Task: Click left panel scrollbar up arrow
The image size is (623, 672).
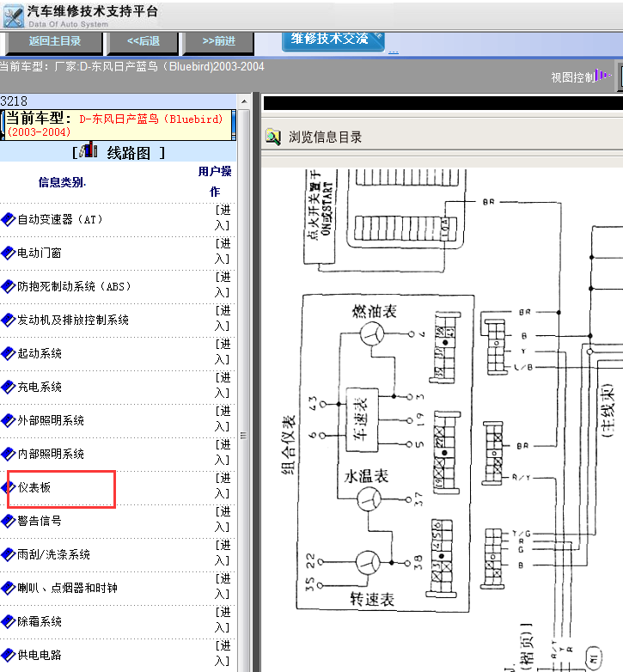Action: pos(244,101)
